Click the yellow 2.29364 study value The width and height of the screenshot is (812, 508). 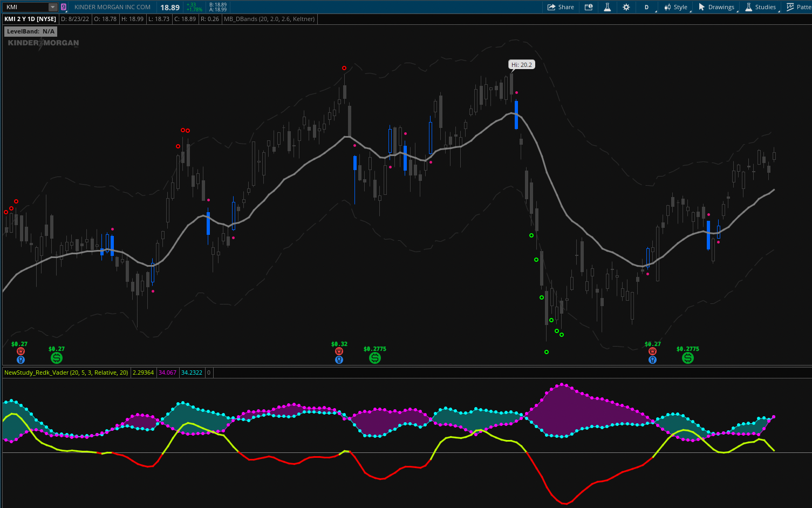pos(144,372)
